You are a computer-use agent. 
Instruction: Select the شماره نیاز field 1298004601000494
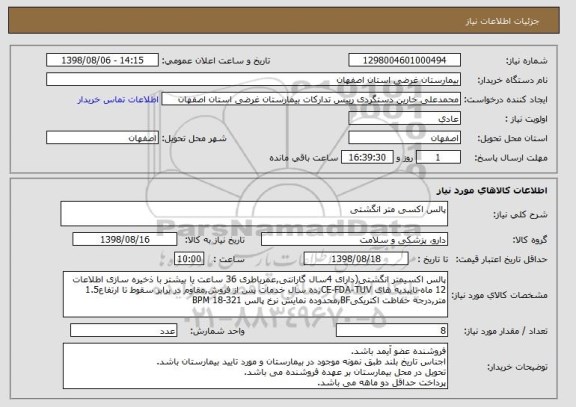(x=404, y=60)
